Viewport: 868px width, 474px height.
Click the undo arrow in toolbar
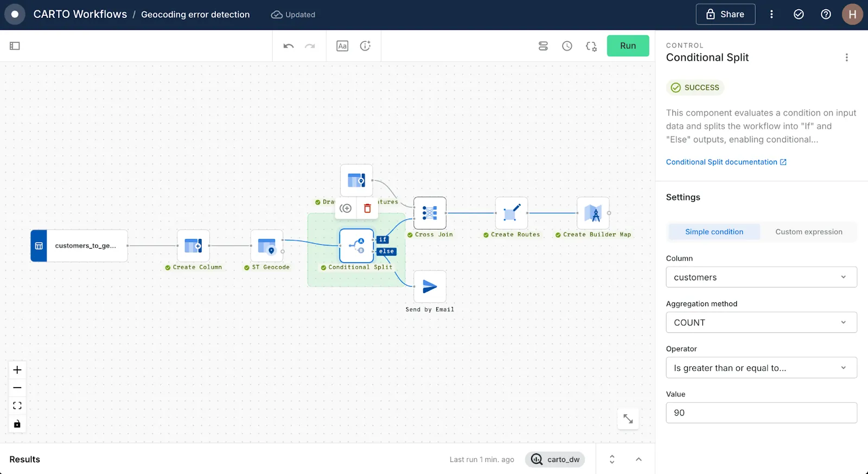coord(289,46)
